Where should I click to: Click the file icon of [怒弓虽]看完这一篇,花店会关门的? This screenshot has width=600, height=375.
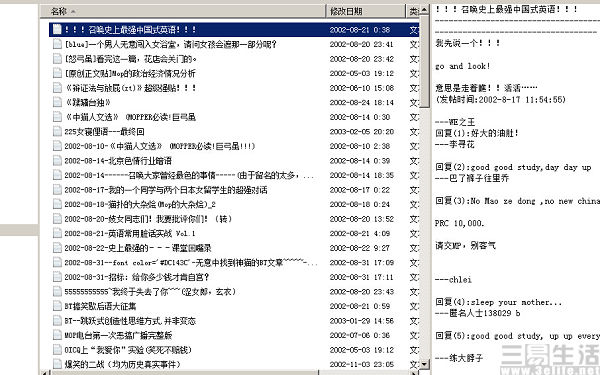(x=57, y=59)
